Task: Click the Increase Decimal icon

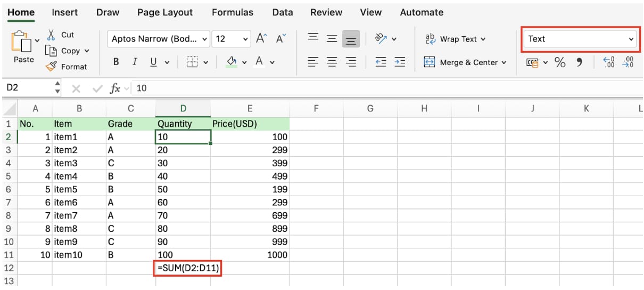Action: click(609, 62)
